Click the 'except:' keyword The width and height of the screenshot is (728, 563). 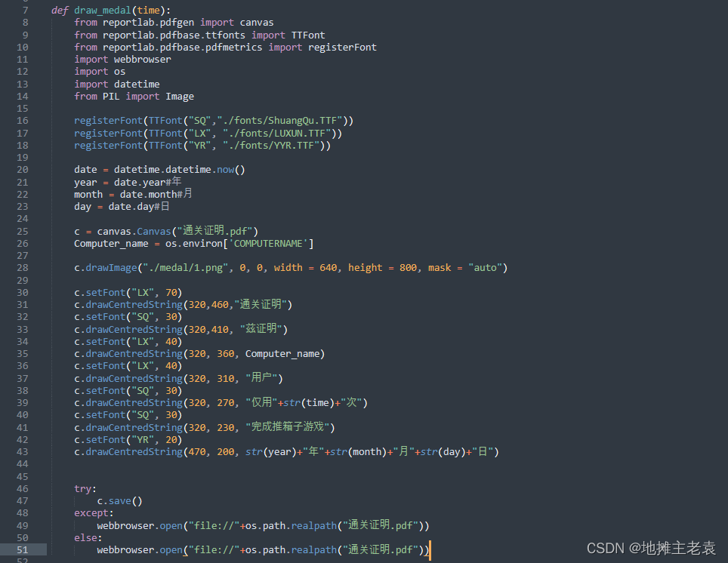94,513
